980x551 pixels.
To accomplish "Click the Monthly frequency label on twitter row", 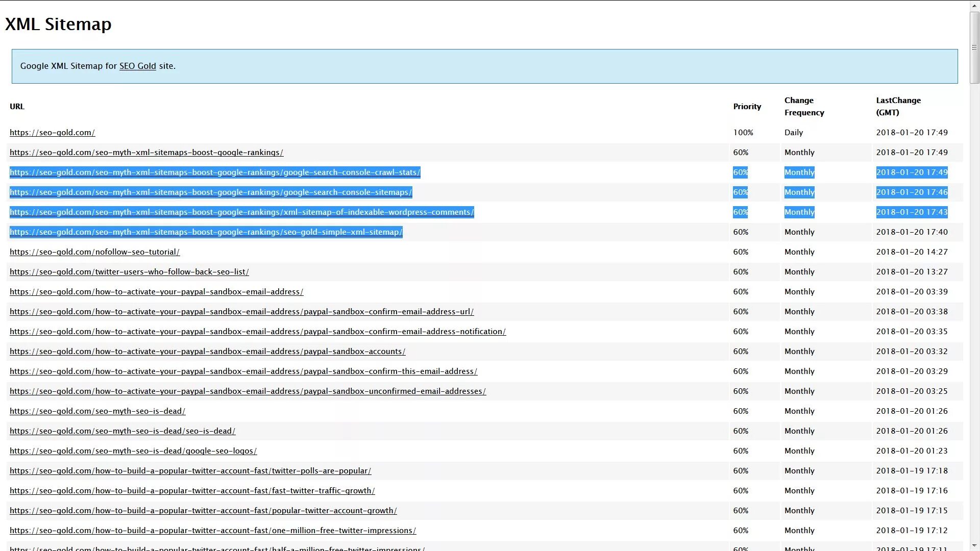I will pos(800,272).
